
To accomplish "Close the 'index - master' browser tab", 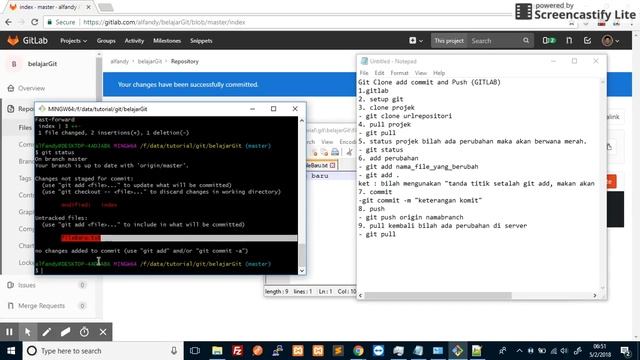I will [x=89, y=7].
